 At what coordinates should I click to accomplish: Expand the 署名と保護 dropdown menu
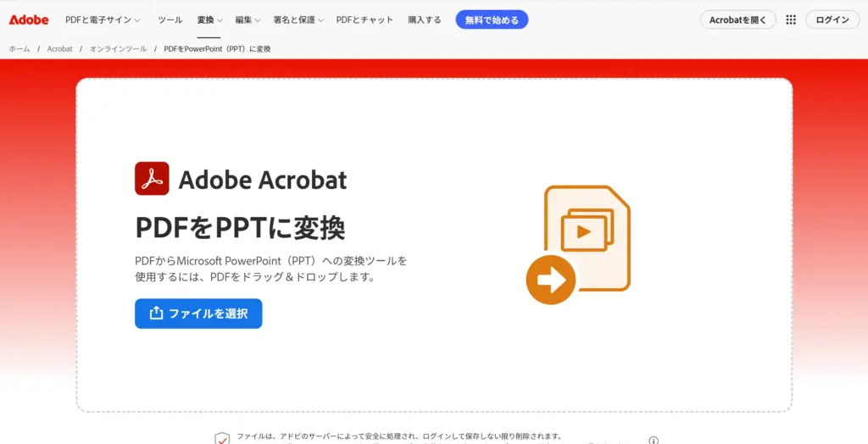tap(298, 20)
